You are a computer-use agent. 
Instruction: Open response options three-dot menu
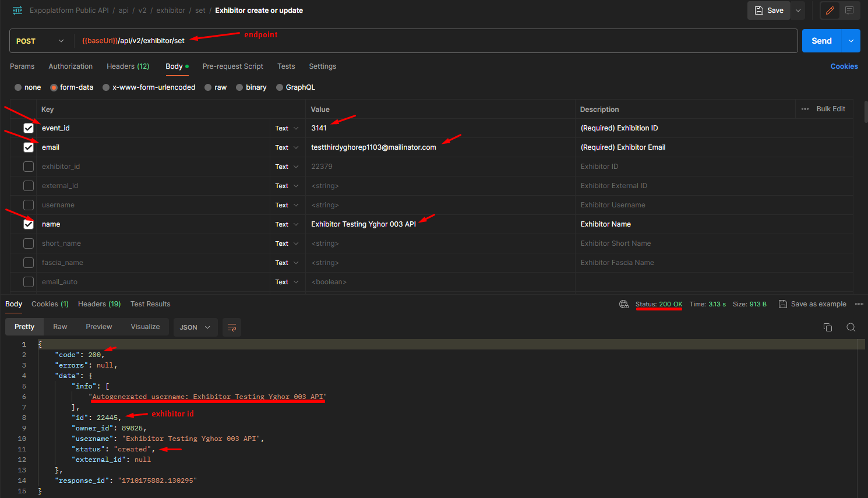[859, 304]
